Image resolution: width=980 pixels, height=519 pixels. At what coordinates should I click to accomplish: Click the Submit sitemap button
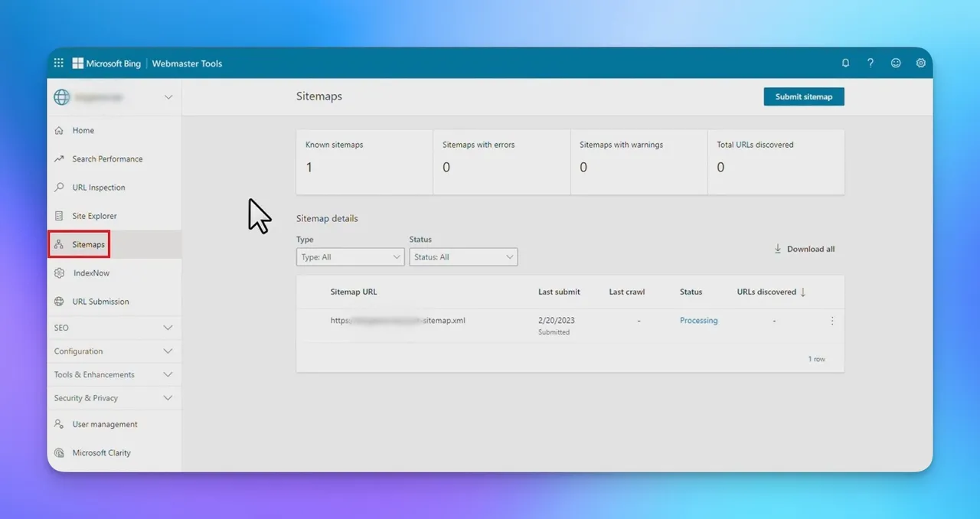tap(804, 96)
